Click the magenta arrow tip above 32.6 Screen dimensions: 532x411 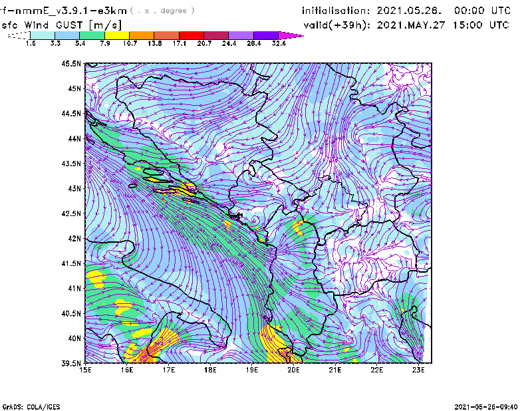tap(291, 35)
